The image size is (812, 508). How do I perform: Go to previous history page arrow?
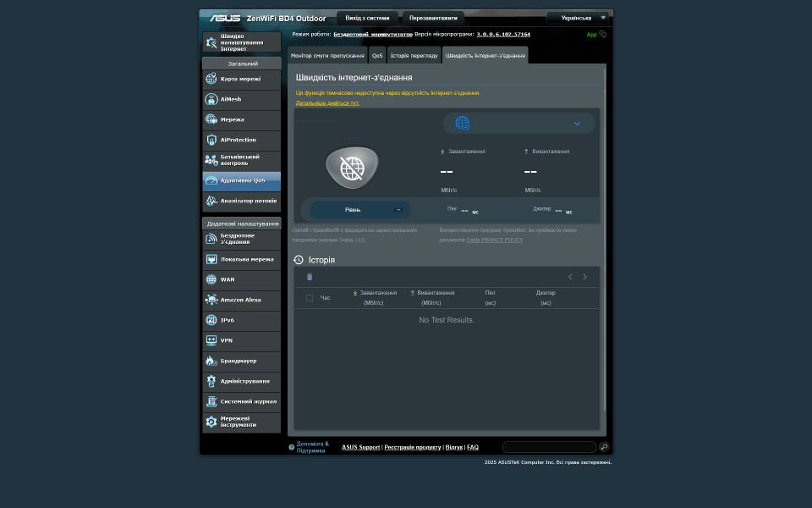[x=570, y=277]
